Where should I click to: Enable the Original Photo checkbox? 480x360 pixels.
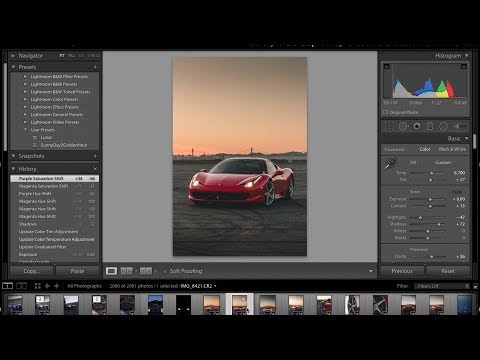(386, 112)
